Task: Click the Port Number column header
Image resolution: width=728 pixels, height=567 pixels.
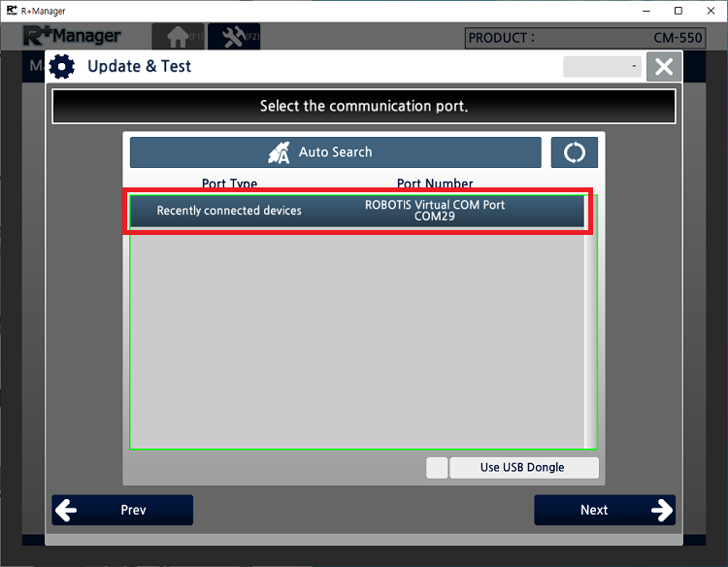Action: click(435, 183)
